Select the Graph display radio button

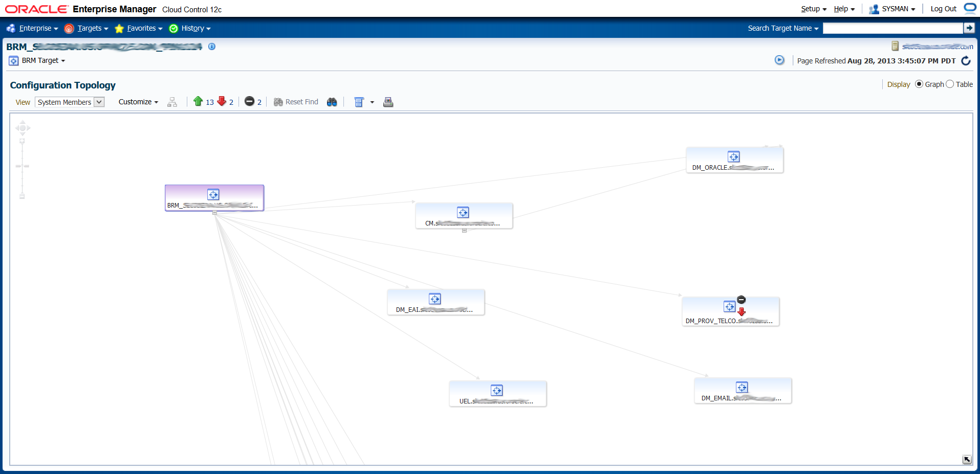(x=919, y=84)
